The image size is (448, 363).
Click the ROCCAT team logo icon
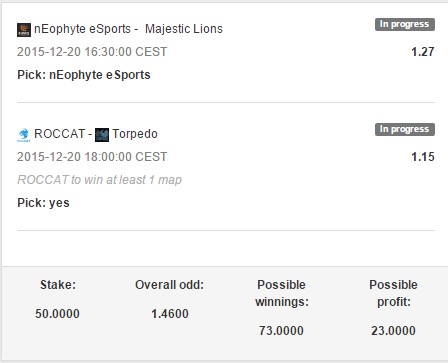click(24, 135)
